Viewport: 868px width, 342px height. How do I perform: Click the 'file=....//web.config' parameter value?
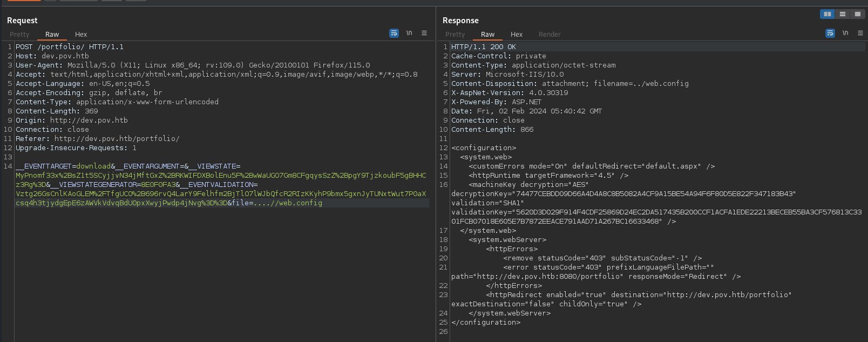277,203
